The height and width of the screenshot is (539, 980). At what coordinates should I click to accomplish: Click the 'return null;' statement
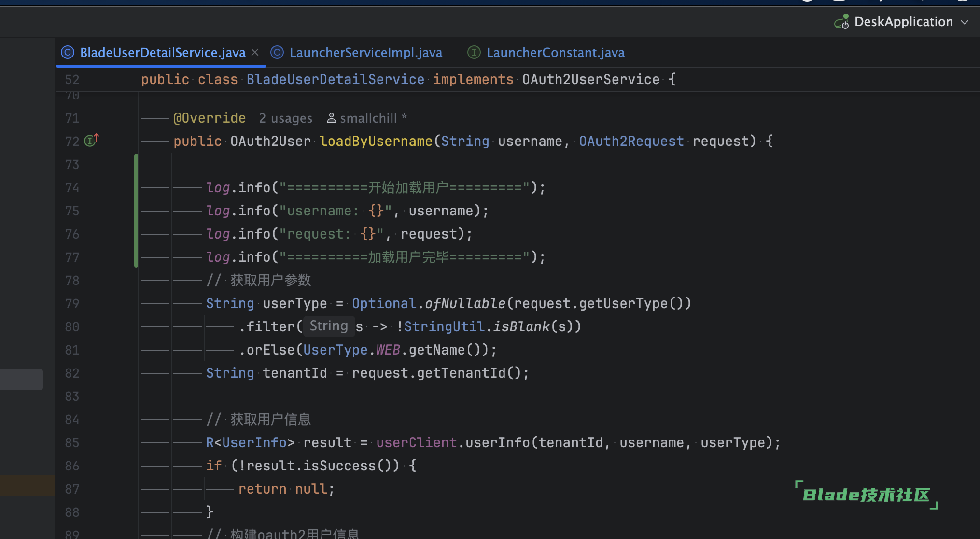coord(286,489)
